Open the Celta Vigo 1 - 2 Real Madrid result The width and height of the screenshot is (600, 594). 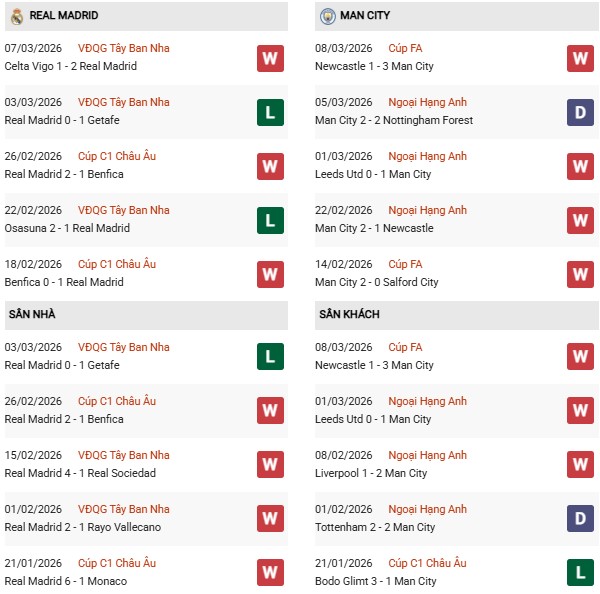click(x=71, y=66)
